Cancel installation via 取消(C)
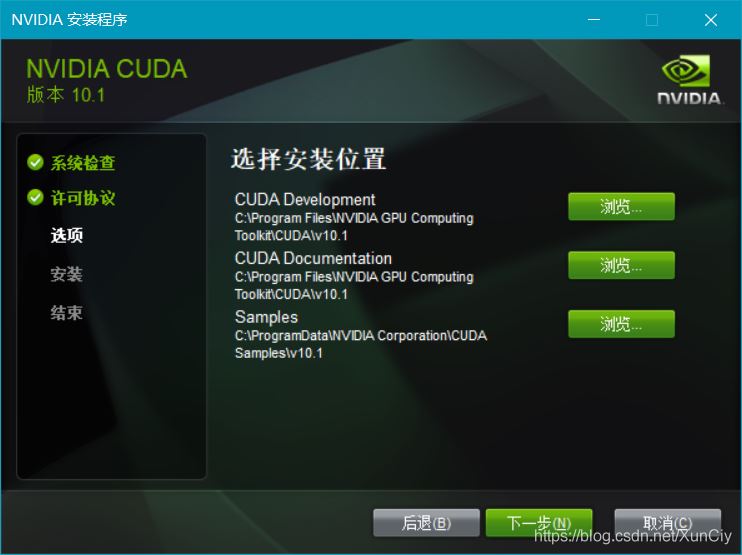 coord(667,523)
